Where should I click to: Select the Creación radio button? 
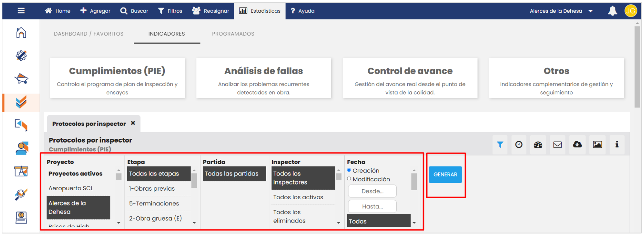click(x=349, y=170)
